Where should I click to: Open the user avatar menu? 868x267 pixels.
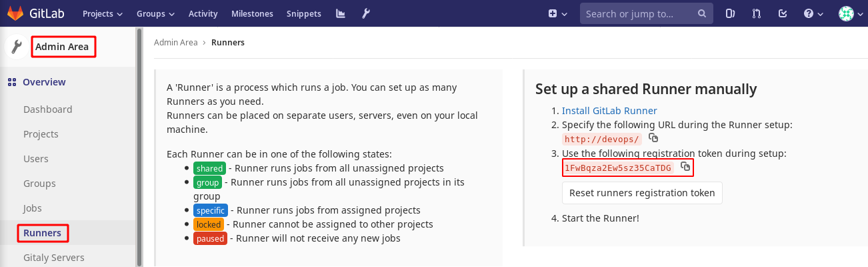click(x=850, y=13)
